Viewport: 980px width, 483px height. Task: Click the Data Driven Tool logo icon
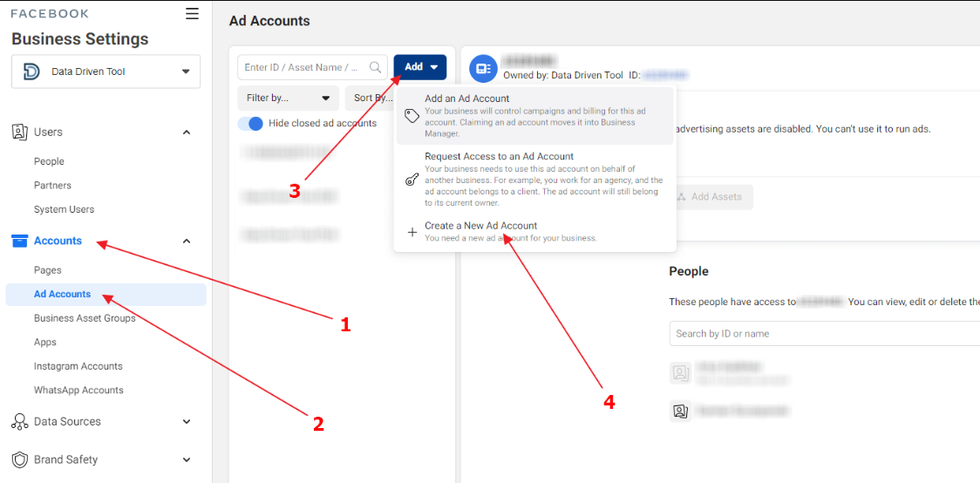31,71
